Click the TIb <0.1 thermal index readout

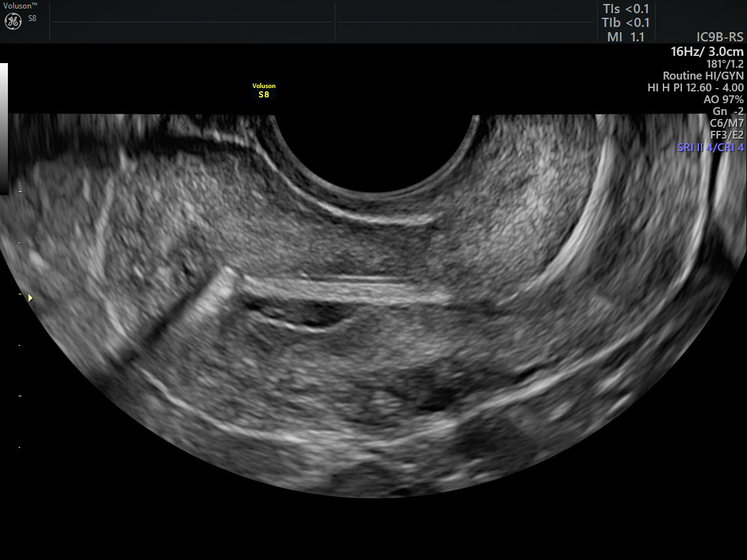pyautogui.click(x=626, y=23)
